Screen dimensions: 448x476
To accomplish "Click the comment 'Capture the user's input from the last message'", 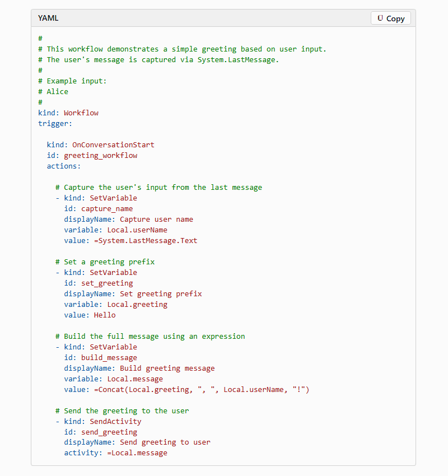I will (x=158, y=187).
